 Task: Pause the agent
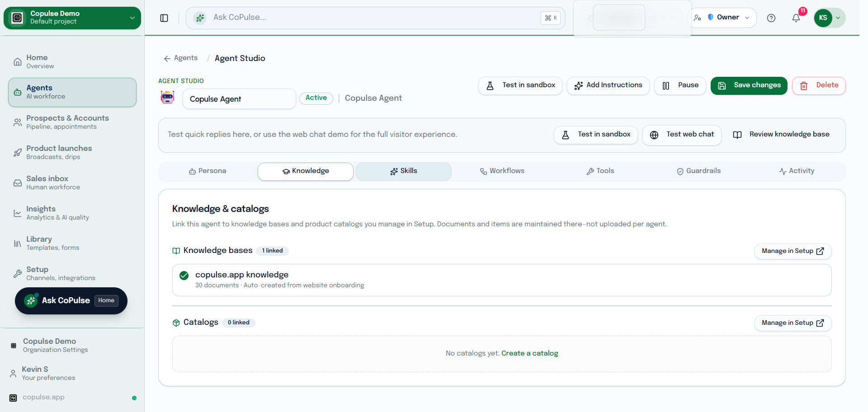(680, 85)
